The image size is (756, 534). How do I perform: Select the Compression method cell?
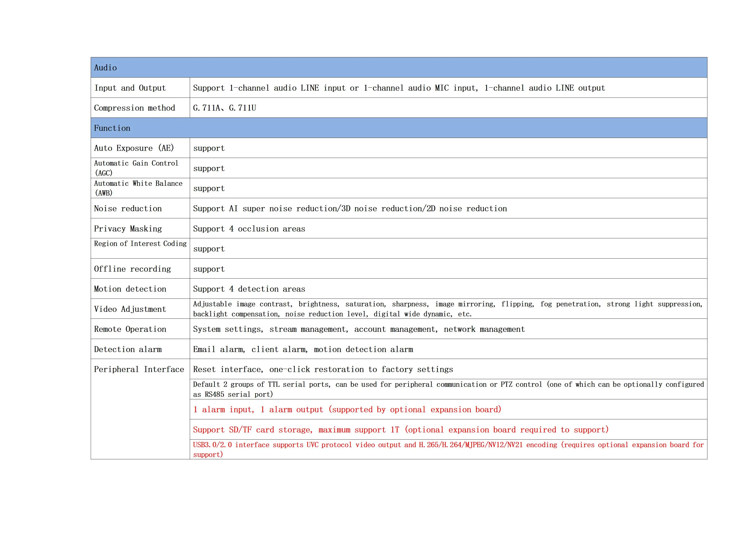pyautogui.click(x=134, y=108)
